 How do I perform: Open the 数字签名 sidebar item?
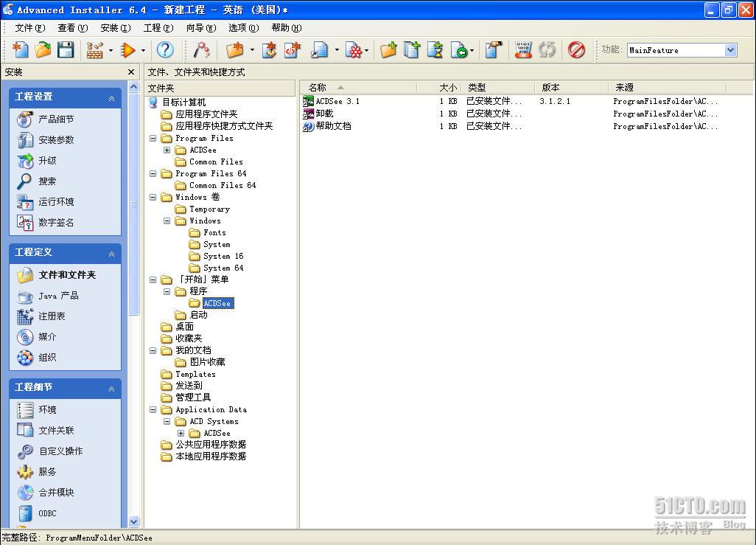pos(46,223)
